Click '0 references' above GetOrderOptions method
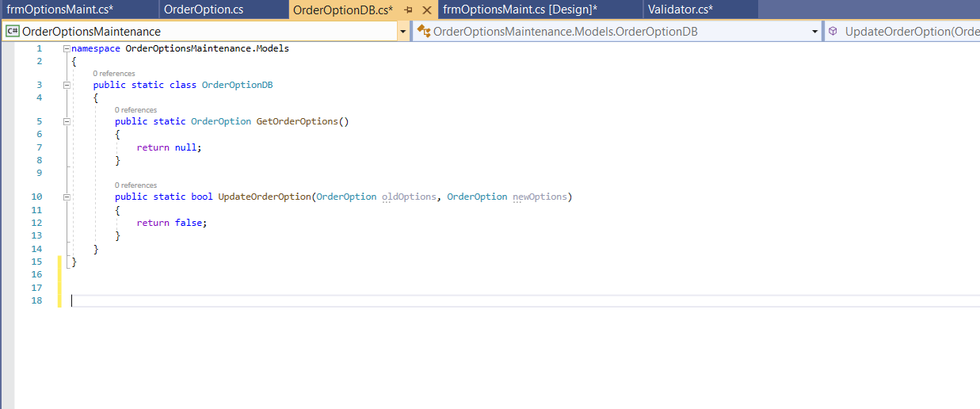The width and height of the screenshot is (980, 409). (135, 110)
